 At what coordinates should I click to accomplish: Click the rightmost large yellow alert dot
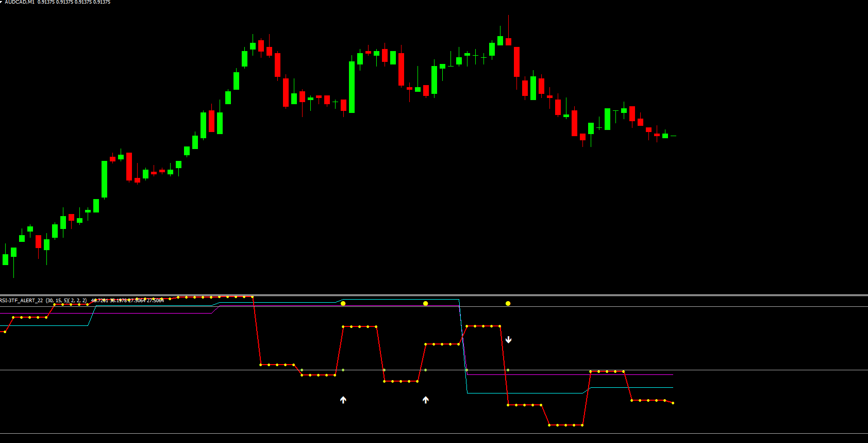(x=508, y=303)
